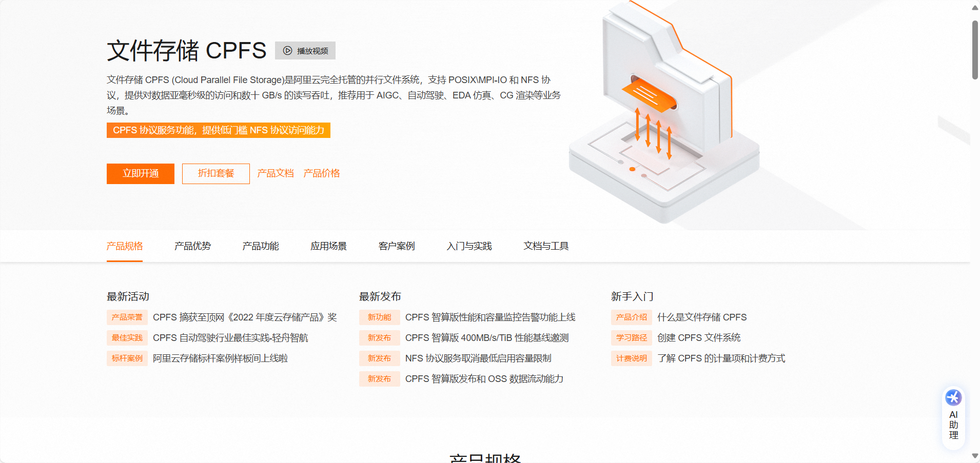Image resolution: width=980 pixels, height=463 pixels.
Task: Click the 立即开通 button
Action: 141,174
